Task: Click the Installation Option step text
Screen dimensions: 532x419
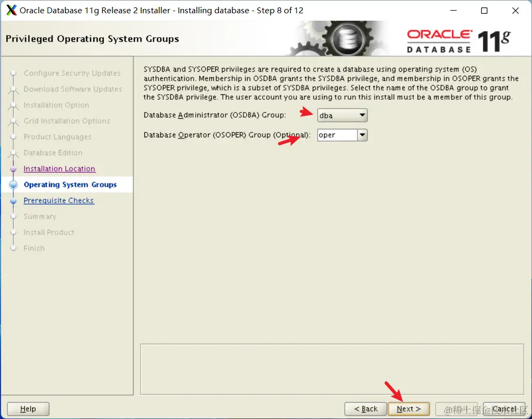Action: (x=56, y=105)
